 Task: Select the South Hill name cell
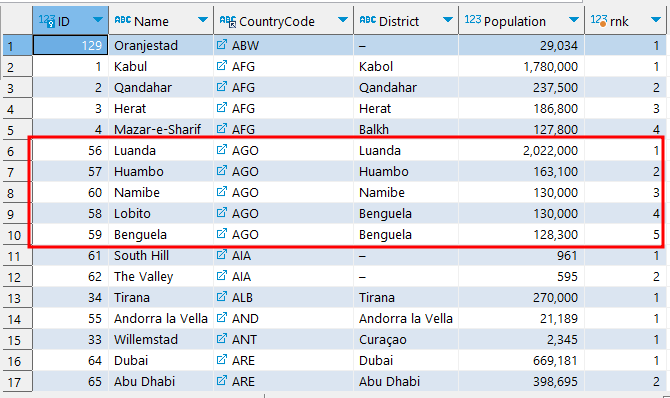tap(161, 255)
